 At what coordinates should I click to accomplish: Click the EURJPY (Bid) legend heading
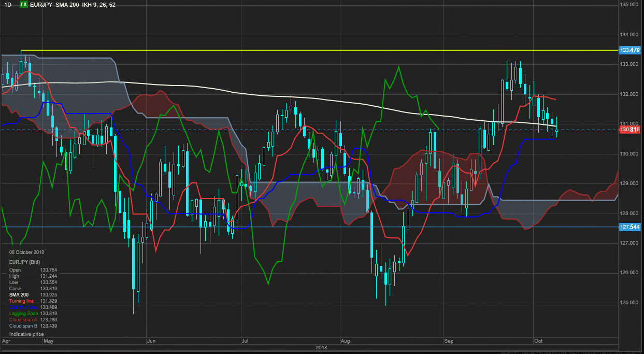[24, 263]
